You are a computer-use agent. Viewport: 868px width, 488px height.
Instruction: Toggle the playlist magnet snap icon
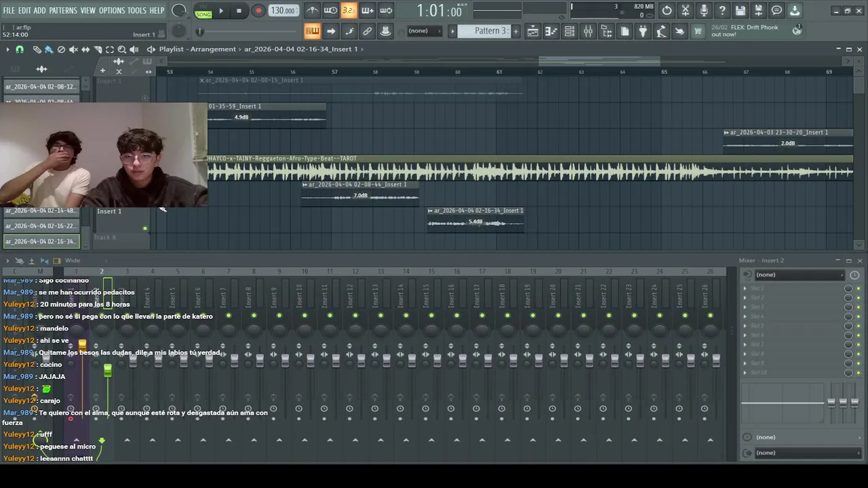click(20, 49)
